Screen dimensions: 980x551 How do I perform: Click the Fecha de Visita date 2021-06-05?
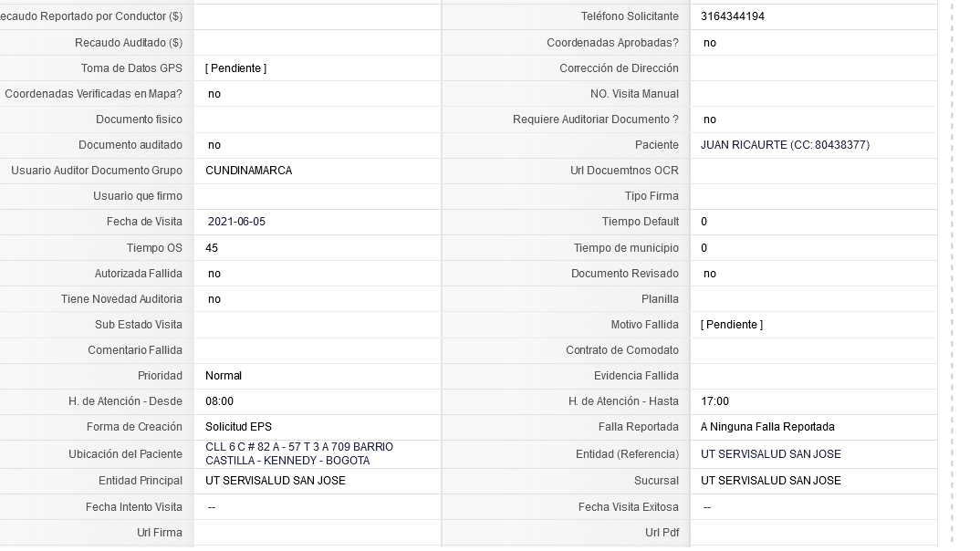coord(236,222)
